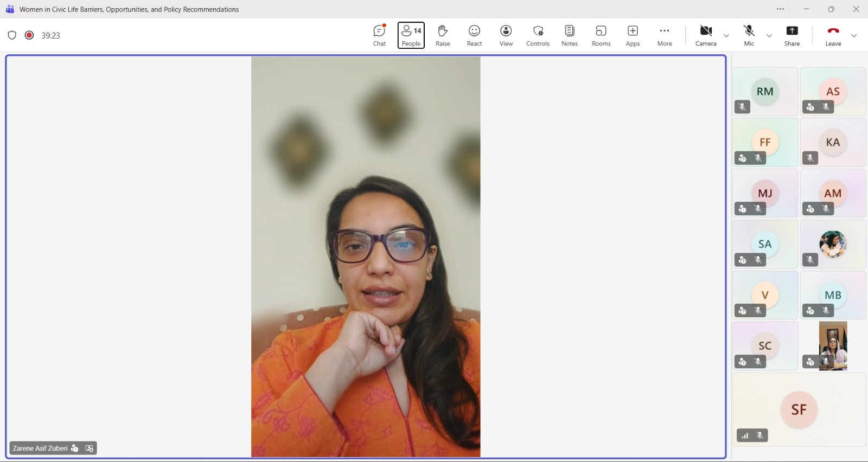Leave the meeting
The height and width of the screenshot is (462, 868).
833,35
